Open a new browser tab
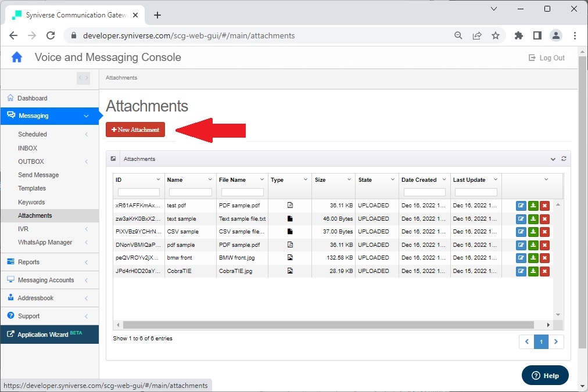This screenshot has width=588, height=392. pyautogui.click(x=157, y=15)
